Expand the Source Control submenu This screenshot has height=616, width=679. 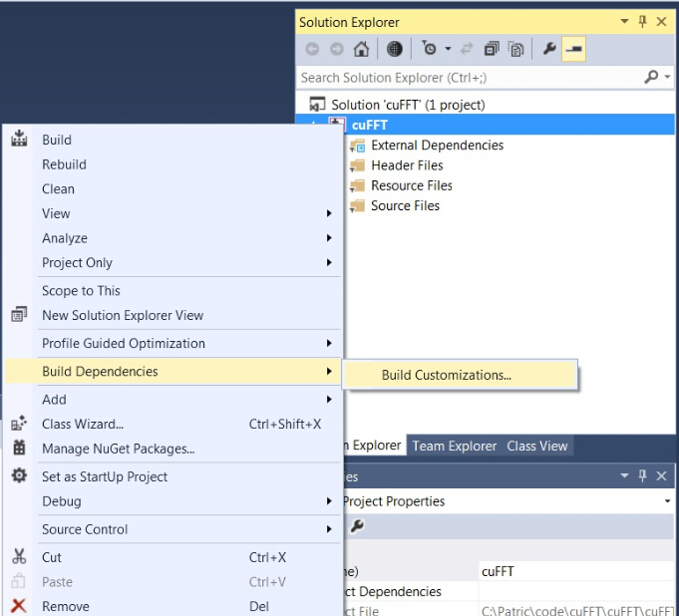[x=173, y=529]
